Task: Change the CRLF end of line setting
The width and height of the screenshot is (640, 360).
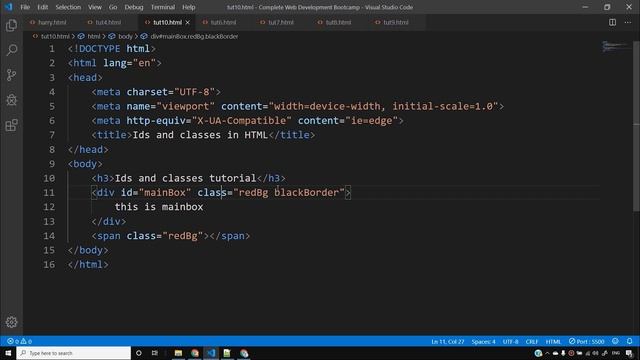Action: click(x=532, y=341)
